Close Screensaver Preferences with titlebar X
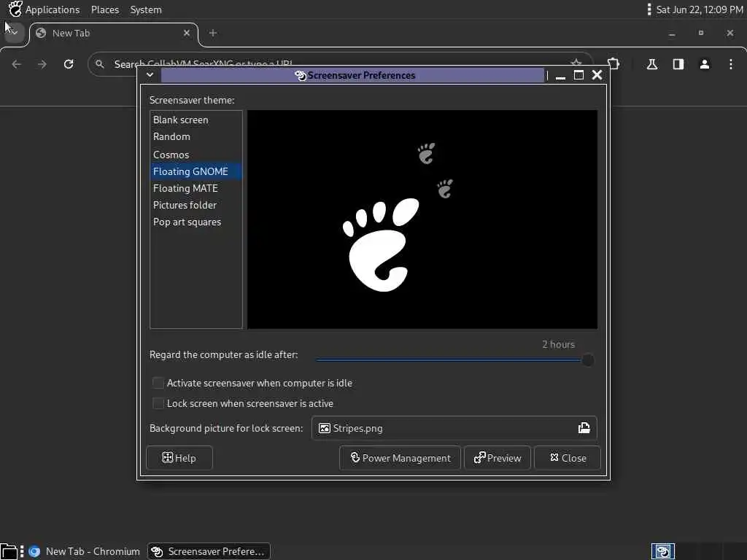This screenshot has height=560, width=747. 597,75
